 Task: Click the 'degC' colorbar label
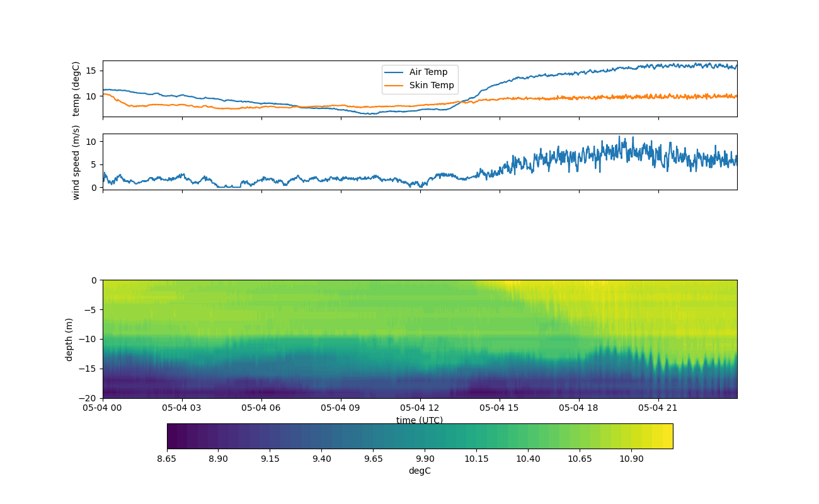pos(420,471)
